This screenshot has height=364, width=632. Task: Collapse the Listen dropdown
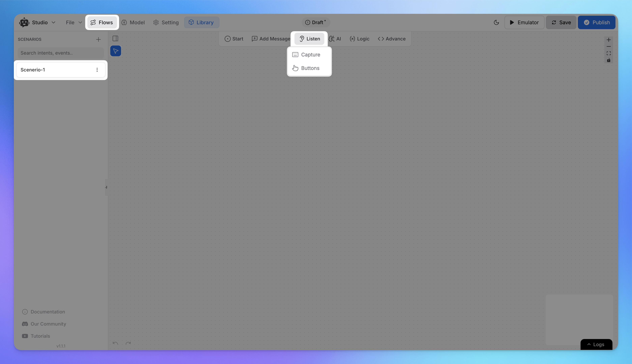(x=309, y=39)
